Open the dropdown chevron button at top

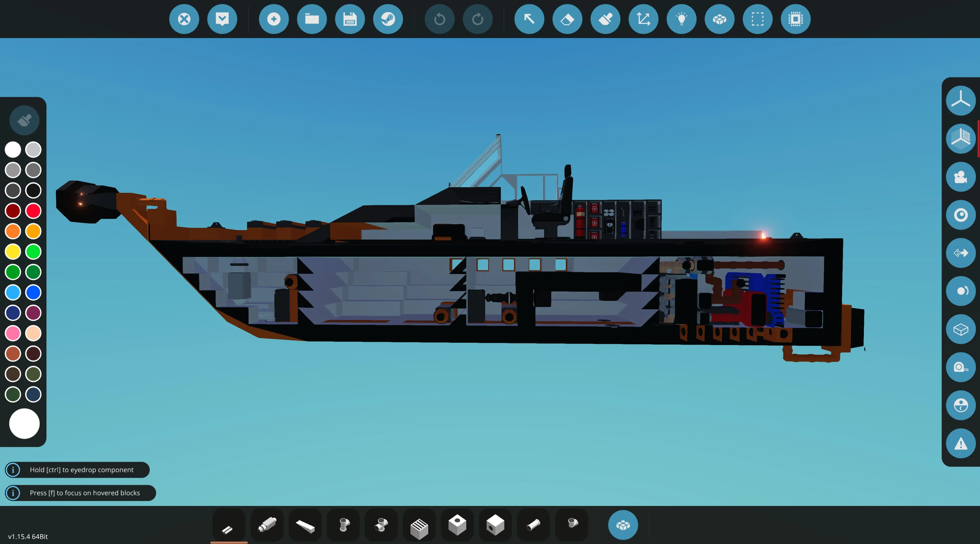pos(222,19)
